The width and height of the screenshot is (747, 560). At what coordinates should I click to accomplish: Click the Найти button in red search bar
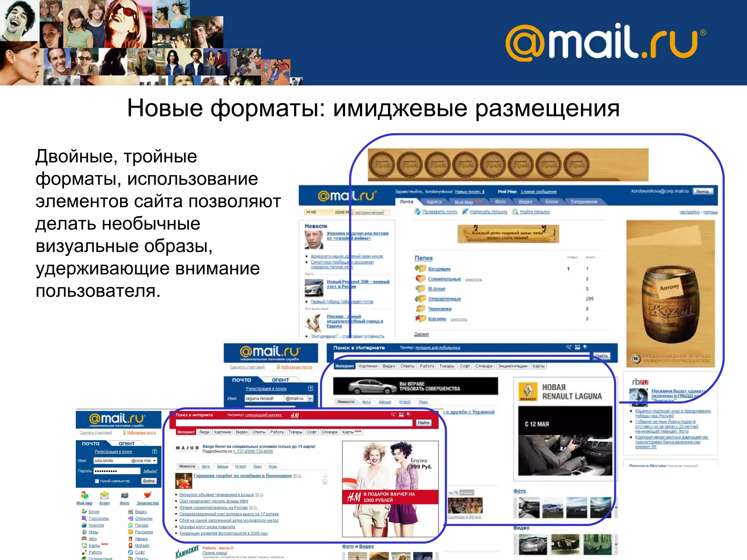point(423,423)
